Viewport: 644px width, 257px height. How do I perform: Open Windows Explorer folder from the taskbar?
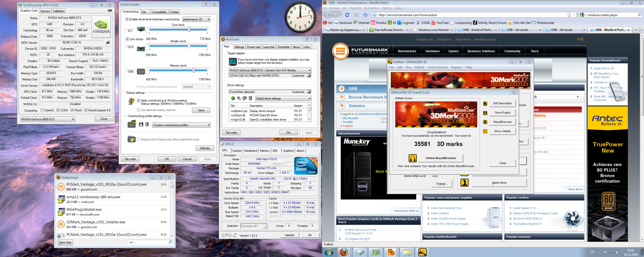(407, 252)
